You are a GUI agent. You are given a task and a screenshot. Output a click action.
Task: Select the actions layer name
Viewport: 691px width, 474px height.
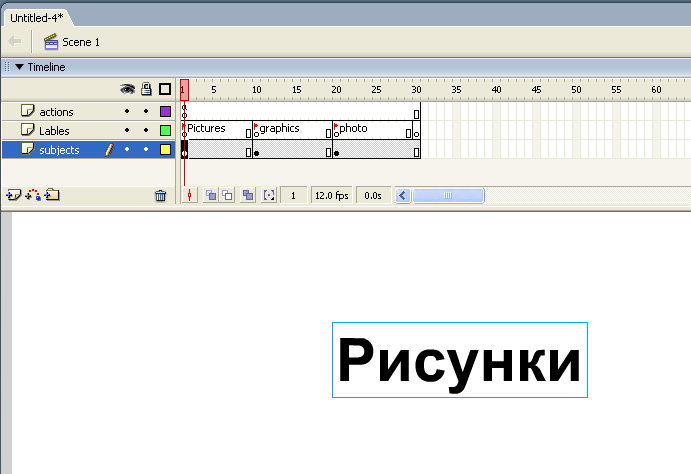click(x=56, y=112)
